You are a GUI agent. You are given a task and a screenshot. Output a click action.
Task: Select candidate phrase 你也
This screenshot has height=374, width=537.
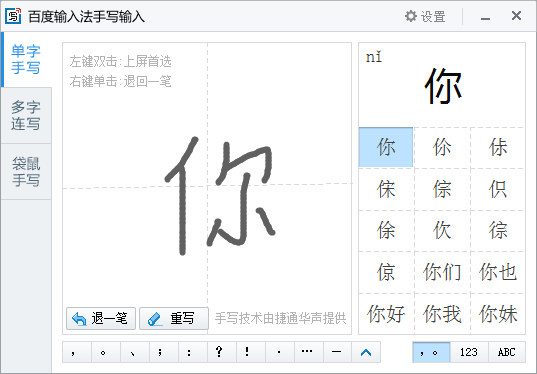498,272
